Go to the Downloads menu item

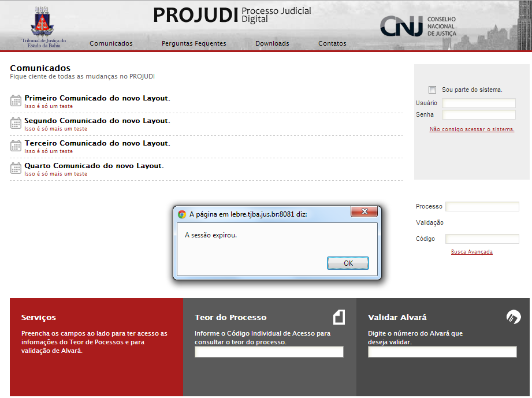pos(272,43)
